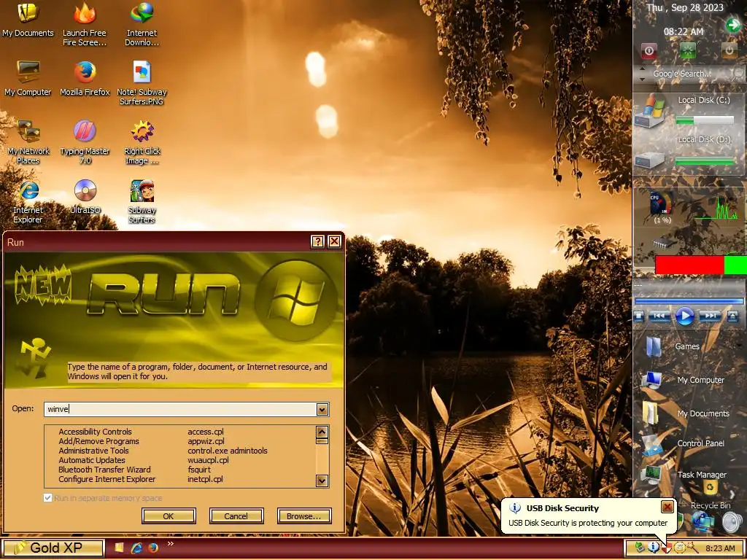Click the red shutdown sidebar button
Viewport: 747px width, 560px height.
tap(649, 50)
